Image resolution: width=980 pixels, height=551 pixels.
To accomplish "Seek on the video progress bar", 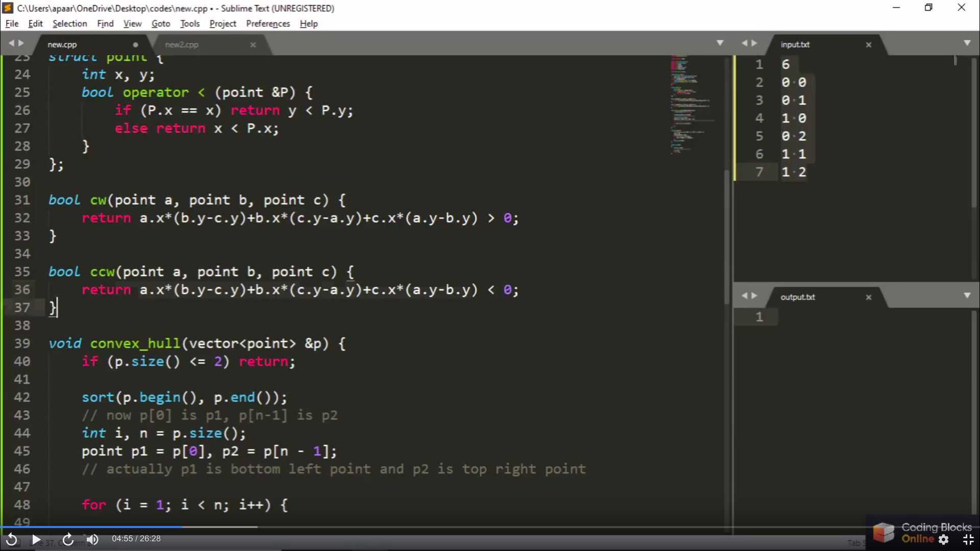I will coord(357,527).
